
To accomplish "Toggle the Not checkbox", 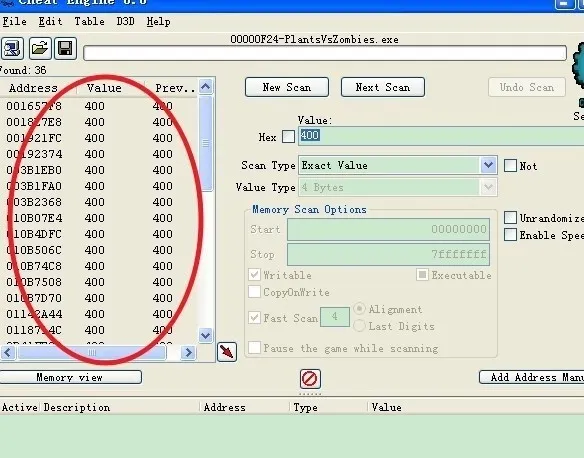I will tap(510, 166).
